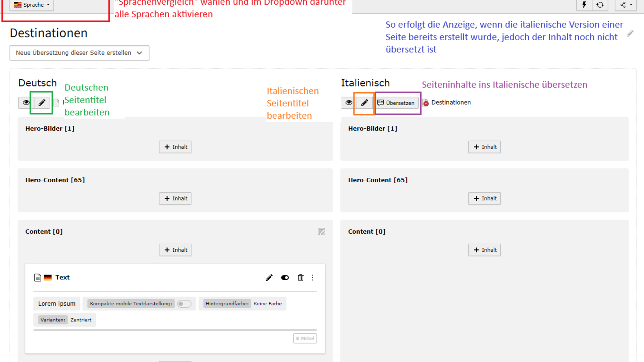Image resolution: width=644 pixels, height=362 pixels.
Task: Add Inhalt to German Hero-Content column
Action: [175, 198]
